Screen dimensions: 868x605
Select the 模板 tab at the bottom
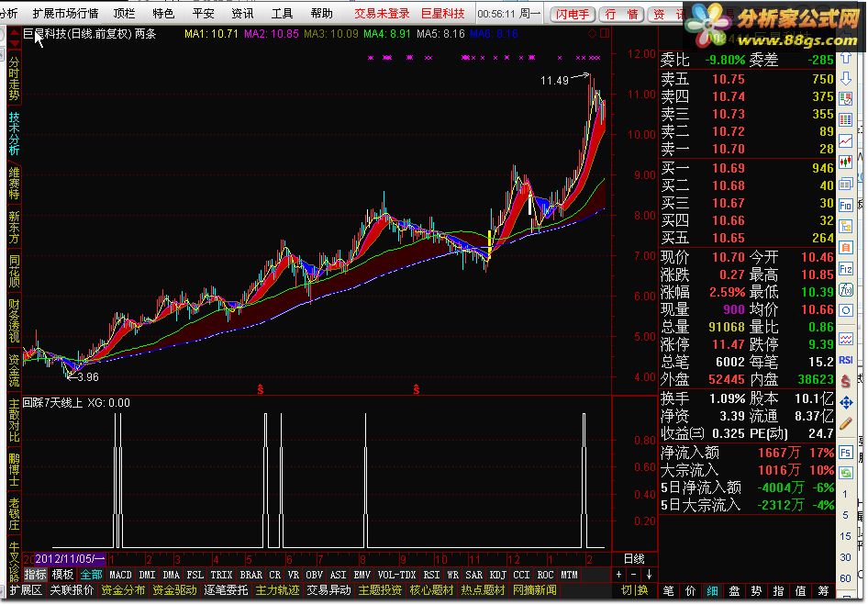tap(62, 575)
